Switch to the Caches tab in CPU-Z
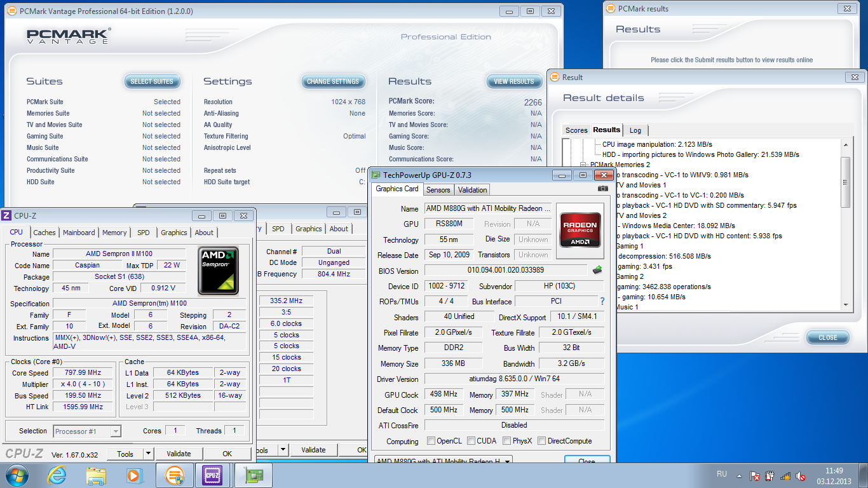The width and height of the screenshot is (868, 488). click(x=44, y=233)
